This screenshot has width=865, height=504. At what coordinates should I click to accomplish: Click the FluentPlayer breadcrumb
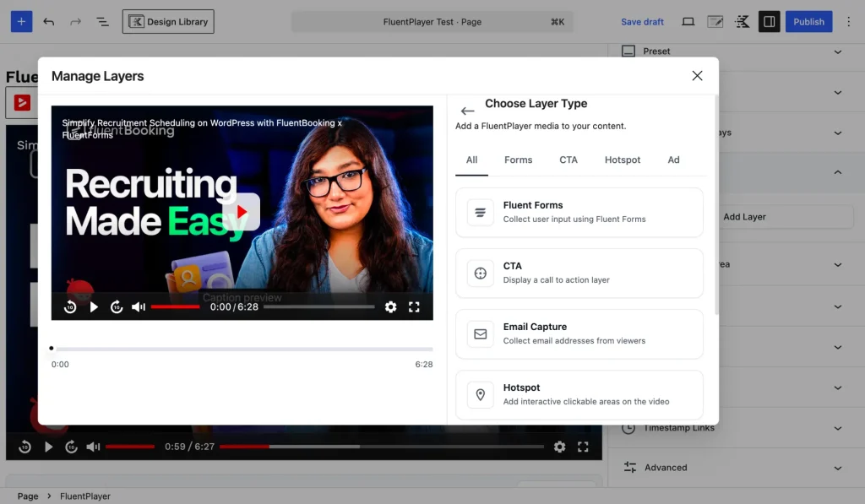point(85,496)
